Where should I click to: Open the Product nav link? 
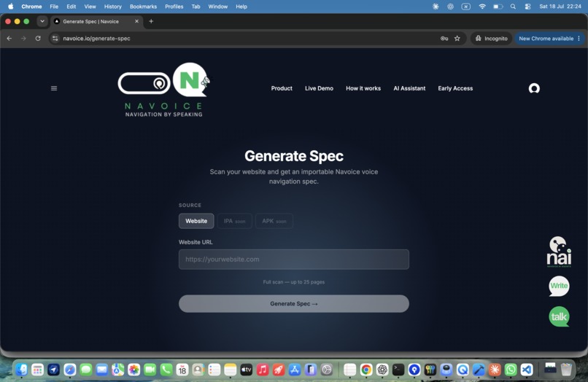point(282,88)
